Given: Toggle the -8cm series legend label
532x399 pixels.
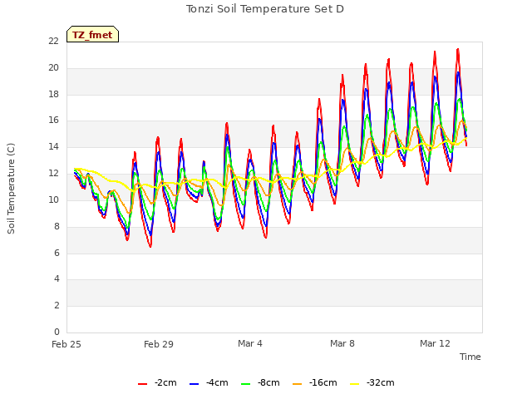Looking at the screenshot, I should pyautogui.click(x=268, y=382).
